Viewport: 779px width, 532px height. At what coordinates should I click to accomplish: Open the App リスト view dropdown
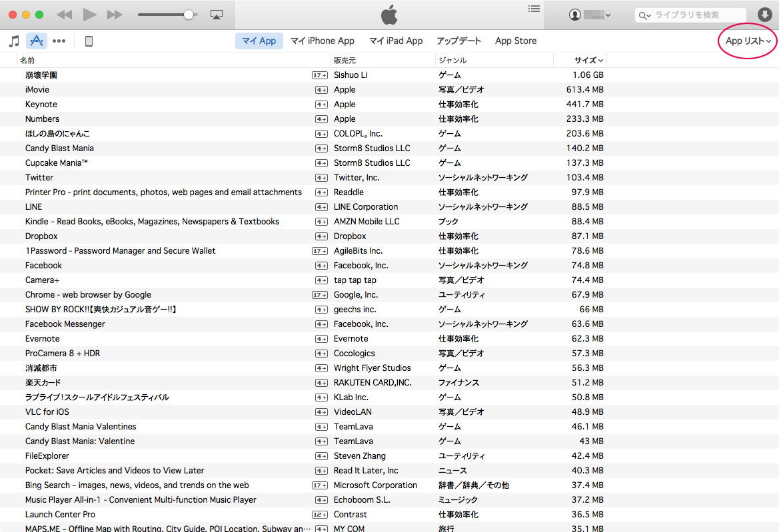(748, 41)
